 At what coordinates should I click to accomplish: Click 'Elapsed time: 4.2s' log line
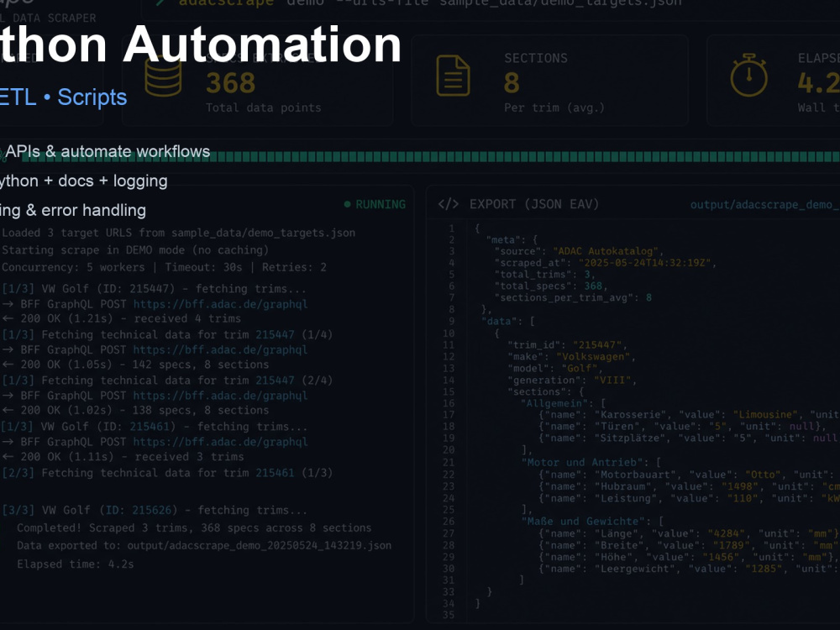75,564
